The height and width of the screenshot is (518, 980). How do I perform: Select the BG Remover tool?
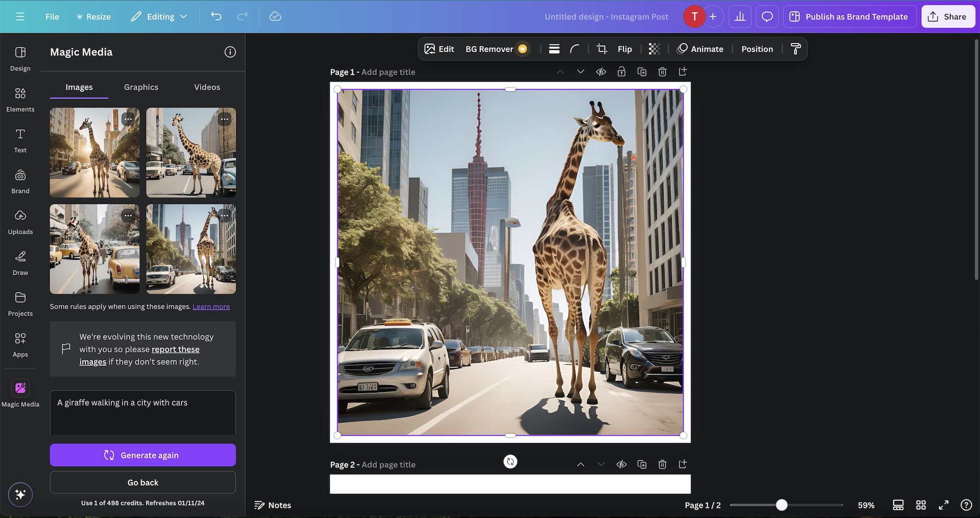490,49
